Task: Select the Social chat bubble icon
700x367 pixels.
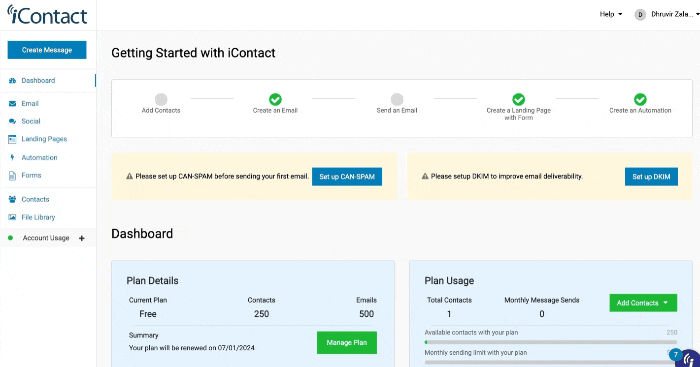Action: pyautogui.click(x=12, y=121)
